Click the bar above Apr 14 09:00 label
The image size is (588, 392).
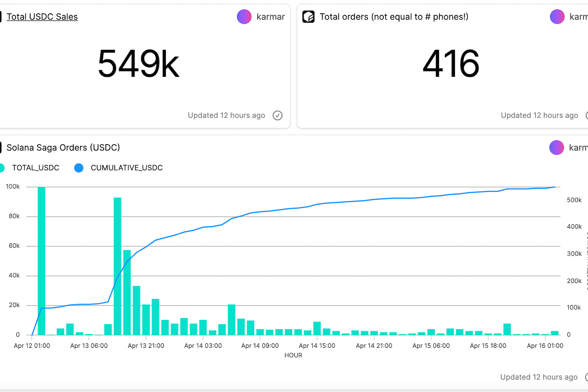(x=260, y=332)
